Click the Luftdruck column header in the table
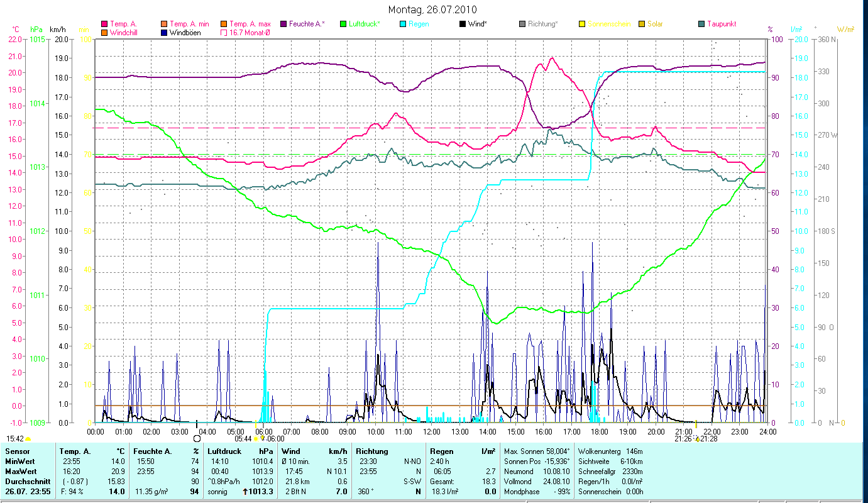 coord(226,451)
